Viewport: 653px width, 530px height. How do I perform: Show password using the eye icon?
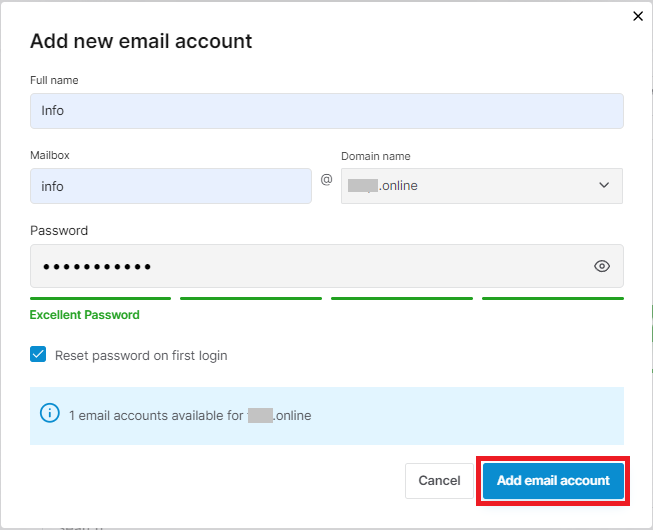602,266
